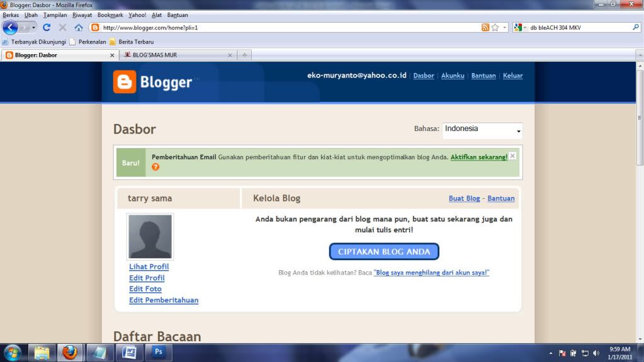Click the network tray icon
Image resolution: width=644 pixels, height=362 pixels.
pyautogui.click(x=585, y=353)
